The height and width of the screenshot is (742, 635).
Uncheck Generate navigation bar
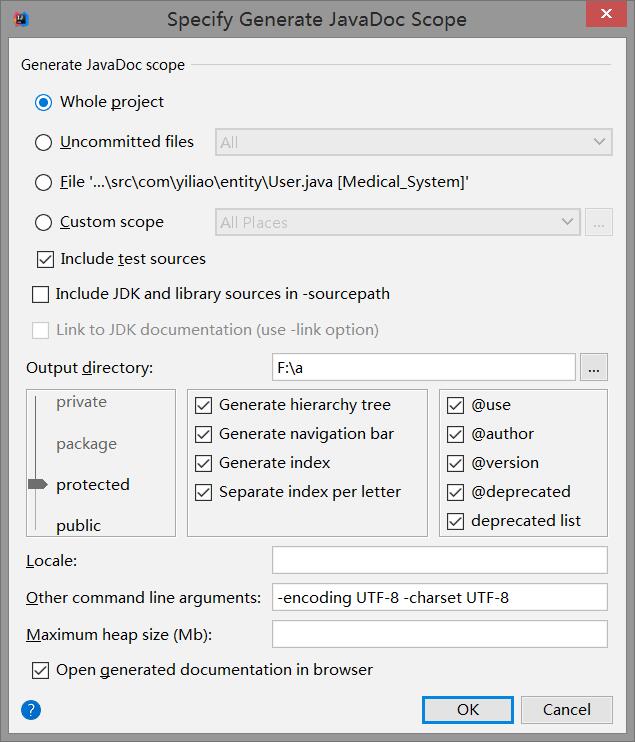click(x=203, y=434)
